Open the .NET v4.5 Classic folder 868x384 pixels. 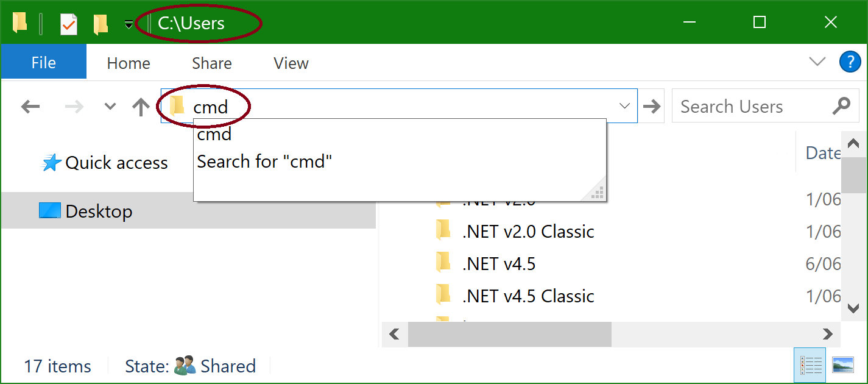pos(528,296)
